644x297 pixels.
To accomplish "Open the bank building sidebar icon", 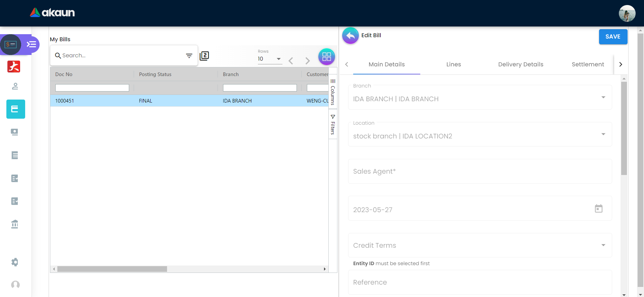I will tap(14, 224).
